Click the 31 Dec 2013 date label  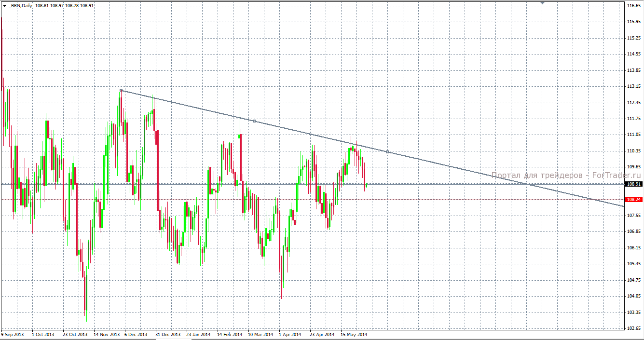click(x=168, y=334)
